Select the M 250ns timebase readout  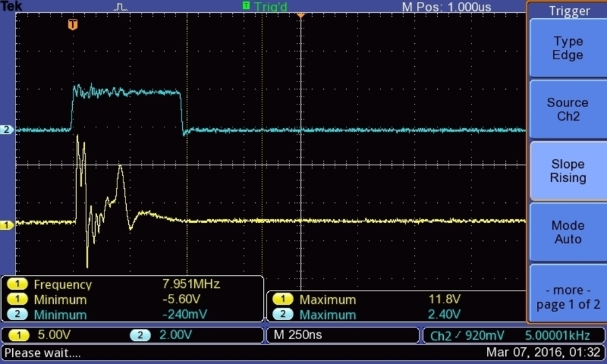(297, 334)
